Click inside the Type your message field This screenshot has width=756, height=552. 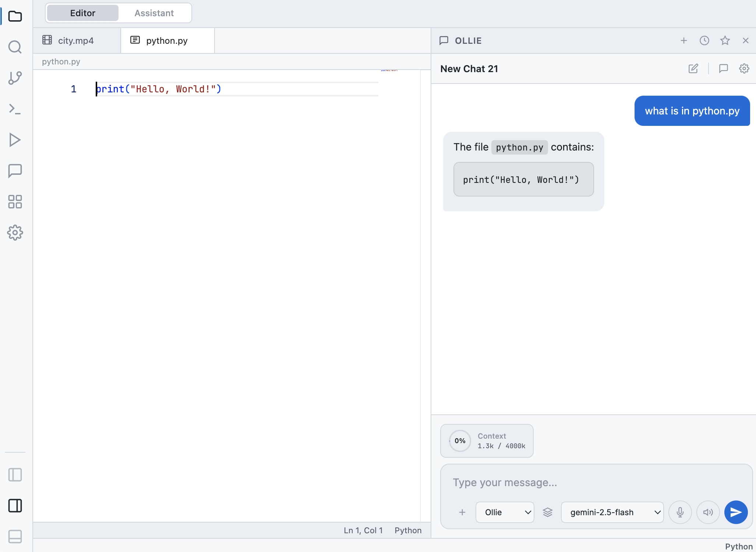click(x=589, y=482)
